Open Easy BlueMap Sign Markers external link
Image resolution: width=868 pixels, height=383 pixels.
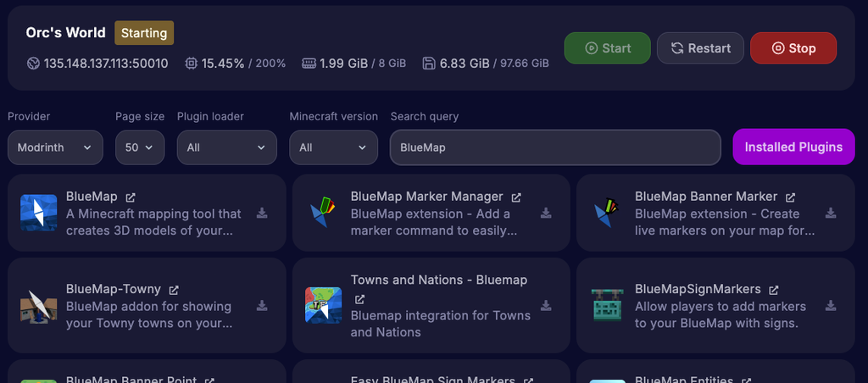point(528,380)
